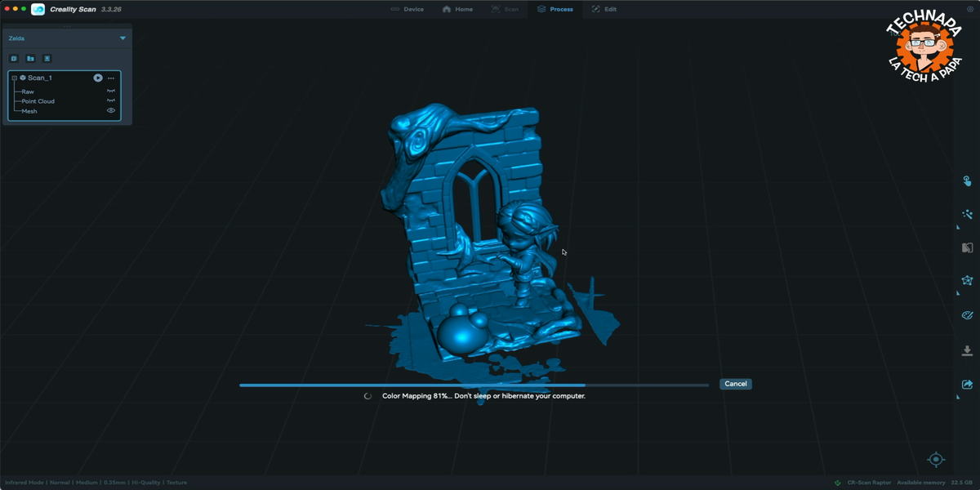
Task: Collapse the Zelda project dropdown arrow
Action: click(x=122, y=38)
